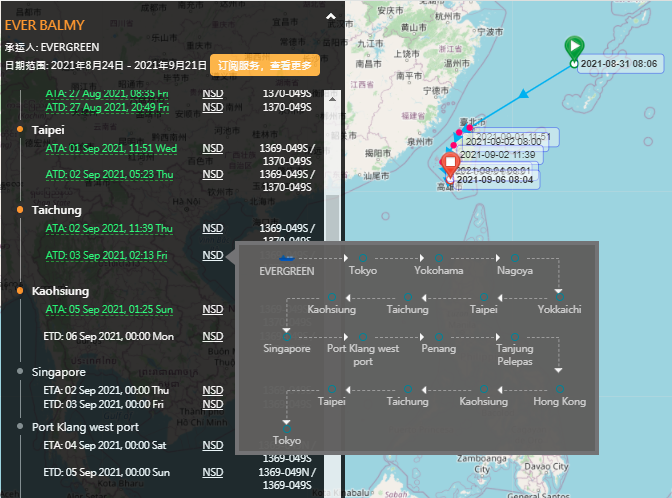672x498 pixels.
Task: Select the Singapore entry in port list
Action: coord(59,372)
